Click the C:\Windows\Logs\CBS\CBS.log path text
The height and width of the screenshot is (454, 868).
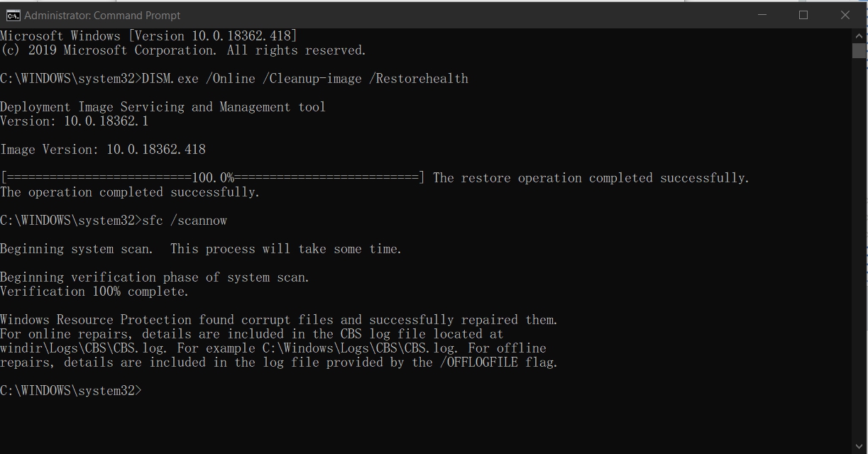point(361,348)
